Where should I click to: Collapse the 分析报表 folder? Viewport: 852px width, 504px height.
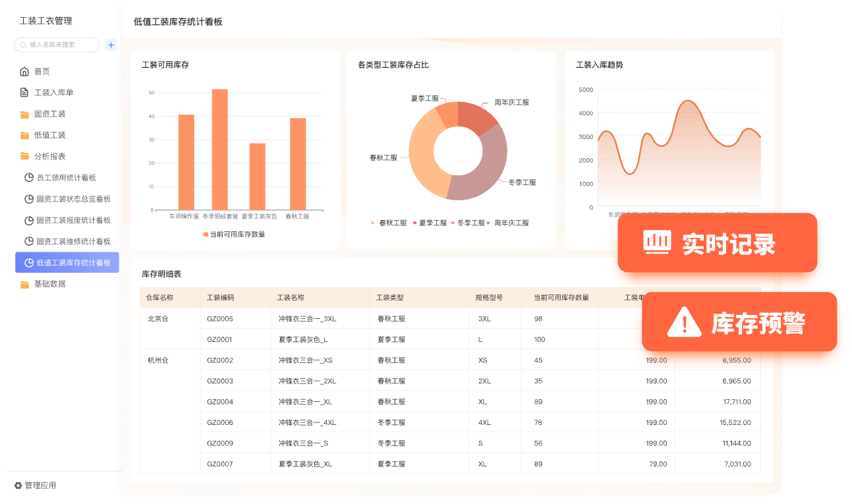coord(49,157)
